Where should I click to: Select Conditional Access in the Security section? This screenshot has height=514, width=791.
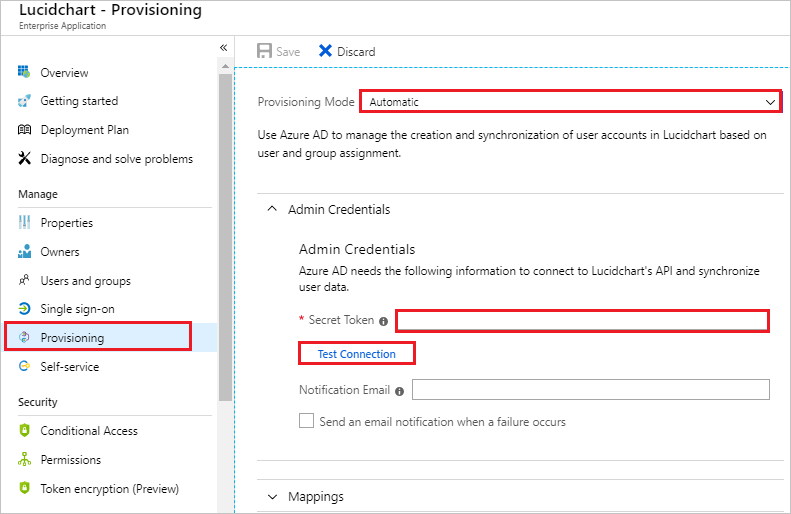coord(89,431)
